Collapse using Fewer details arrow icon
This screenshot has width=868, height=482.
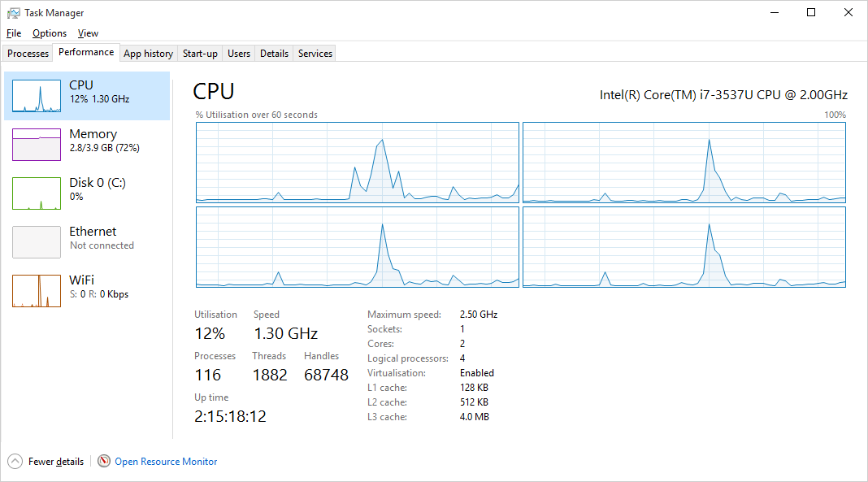[15, 461]
